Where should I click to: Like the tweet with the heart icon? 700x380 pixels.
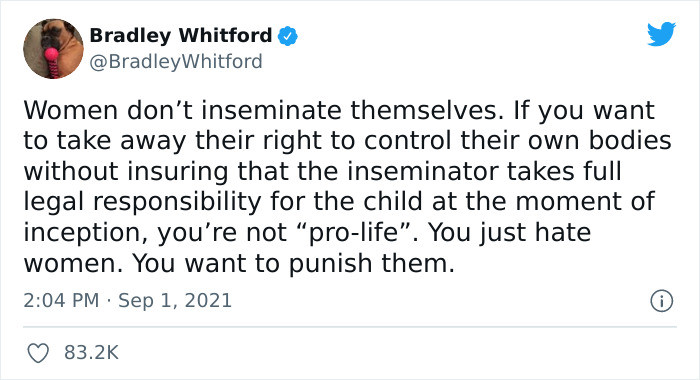point(38,353)
